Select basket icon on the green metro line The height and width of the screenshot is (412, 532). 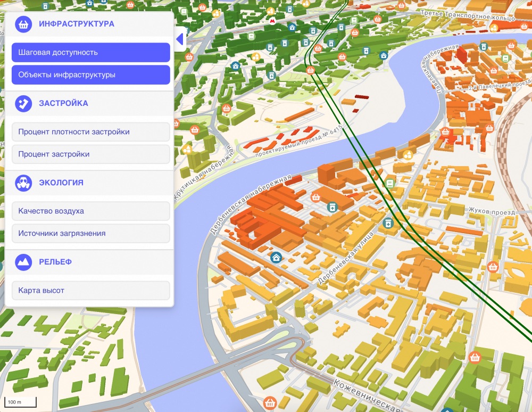310,70
